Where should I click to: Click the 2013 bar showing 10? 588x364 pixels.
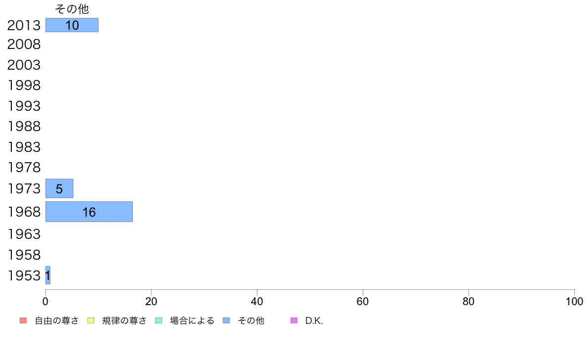72,25
